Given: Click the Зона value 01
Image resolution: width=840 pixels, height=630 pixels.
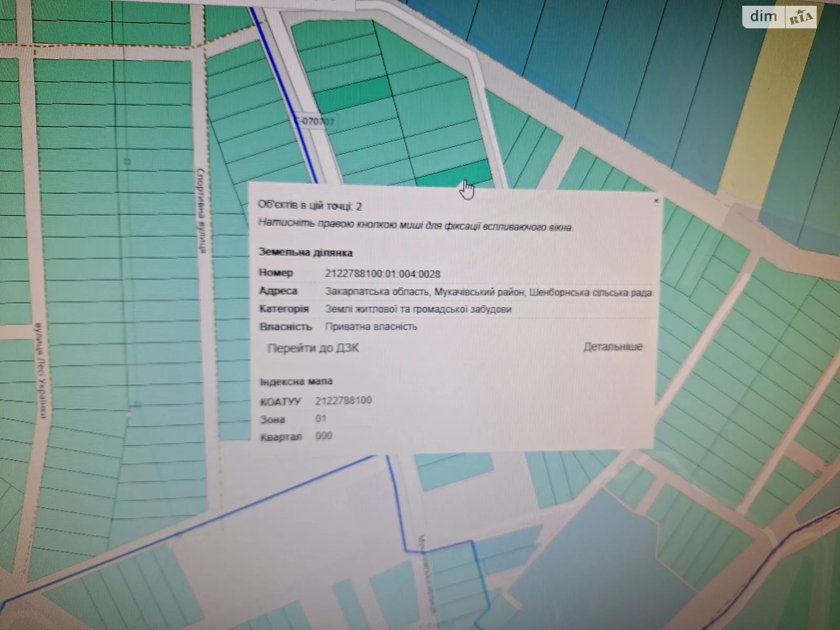Looking at the screenshot, I should pyautogui.click(x=321, y=418).
